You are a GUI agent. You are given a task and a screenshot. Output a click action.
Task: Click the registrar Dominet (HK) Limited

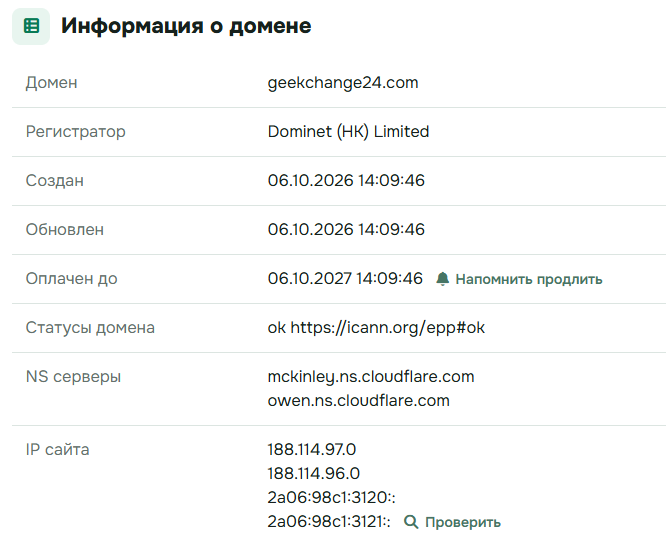coord(348,132)
